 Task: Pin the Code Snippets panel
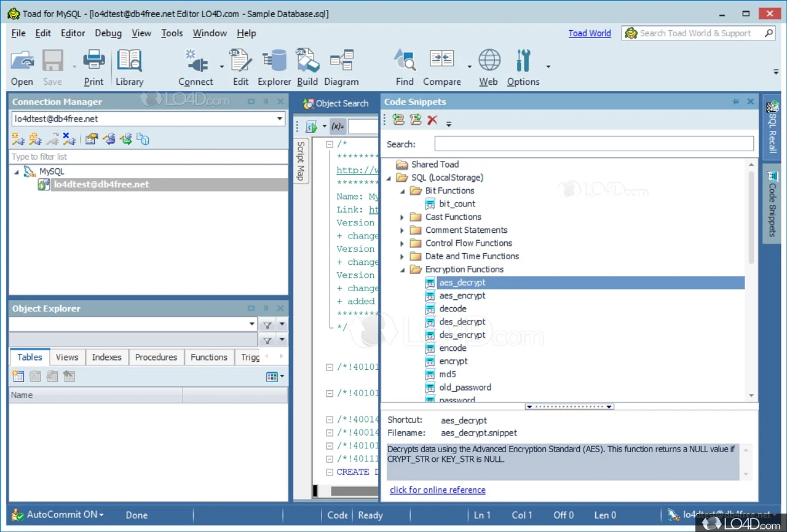[x=736, y=102]
